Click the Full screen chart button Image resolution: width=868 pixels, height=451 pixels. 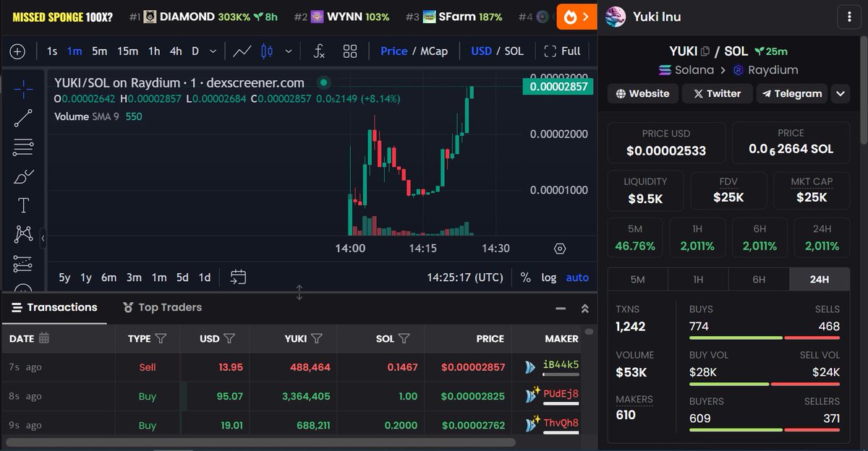tap(562, 51)
